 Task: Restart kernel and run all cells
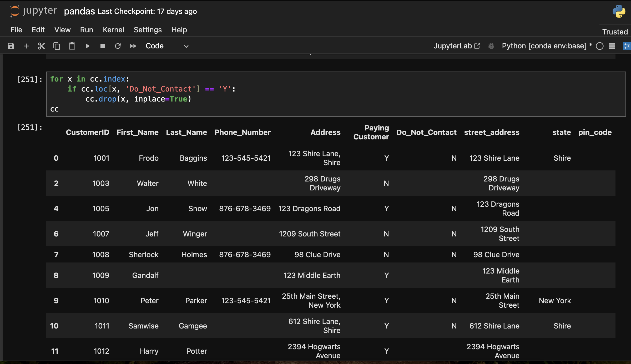(x=133, y=46)
